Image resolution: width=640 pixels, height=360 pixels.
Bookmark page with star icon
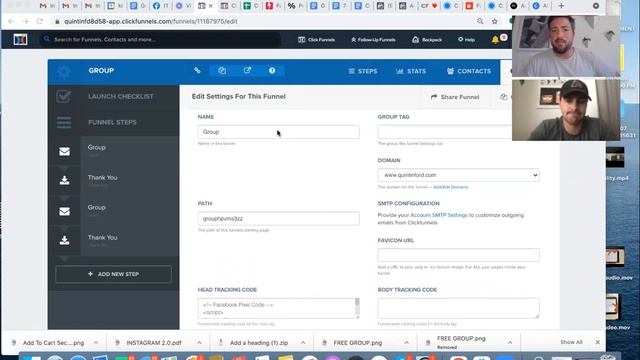(x=495, y=21)
